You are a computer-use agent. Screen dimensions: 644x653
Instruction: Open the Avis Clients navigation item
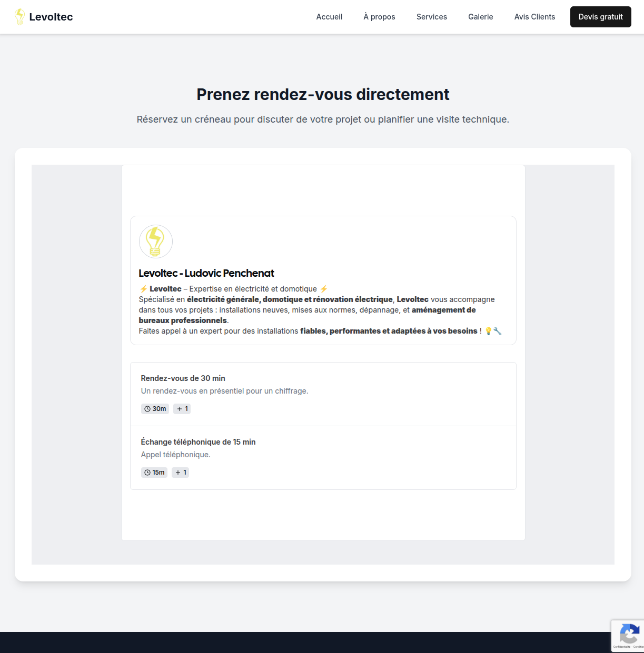(x=534, y=16)
